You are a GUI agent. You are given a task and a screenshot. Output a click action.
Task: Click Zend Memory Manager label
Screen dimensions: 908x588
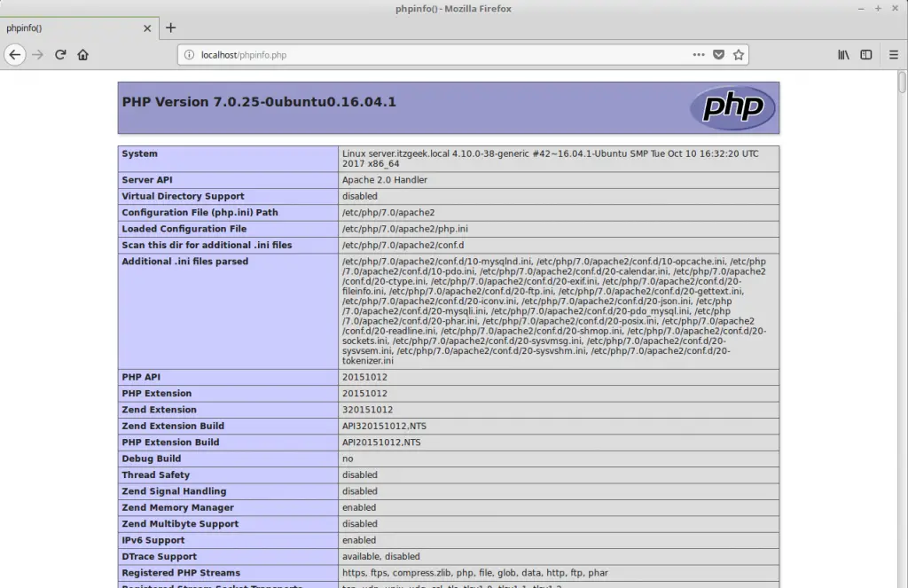pos(177,507)
